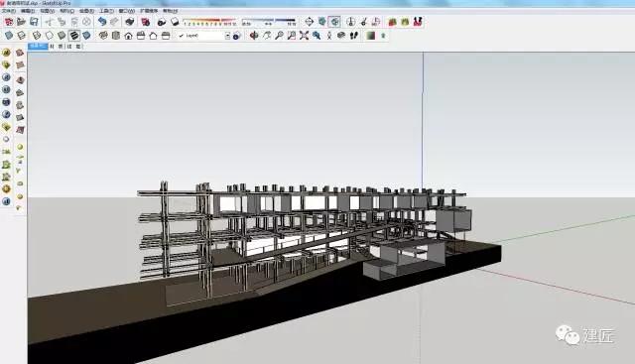This screenshot has height=364, width=635.
Task: Open the Layer0 layer dropdown
Action: pos(204,36)
